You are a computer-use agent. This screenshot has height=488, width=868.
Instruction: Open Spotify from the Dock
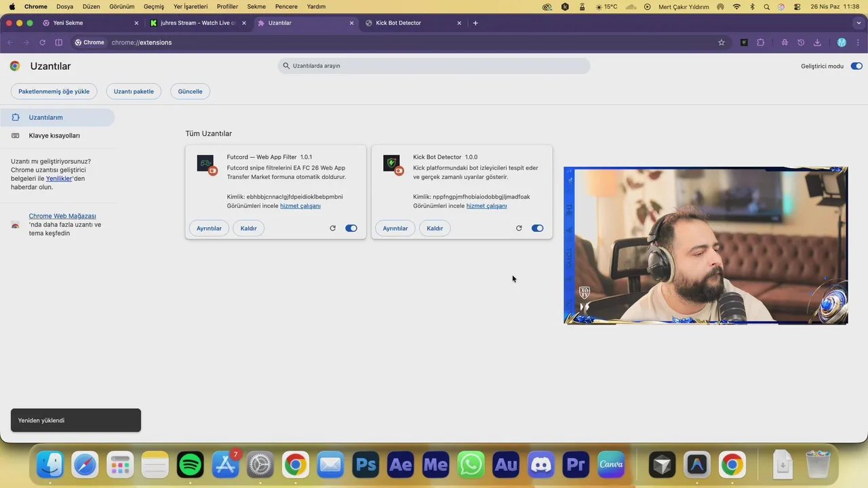[x=191, y=465]
